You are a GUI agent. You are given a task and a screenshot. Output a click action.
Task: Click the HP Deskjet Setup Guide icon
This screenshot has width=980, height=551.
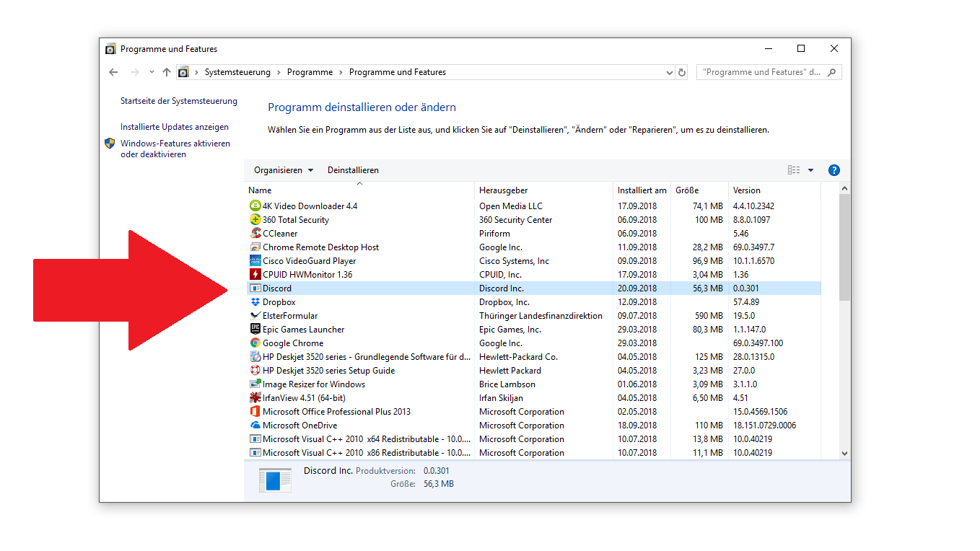coord(255,371)
